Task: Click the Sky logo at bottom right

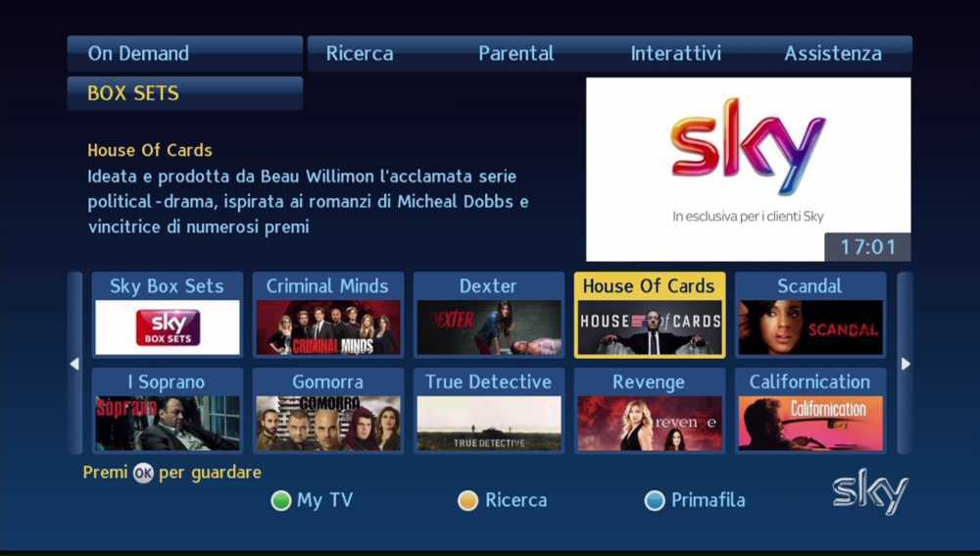Action: click(x=869, y=491)
